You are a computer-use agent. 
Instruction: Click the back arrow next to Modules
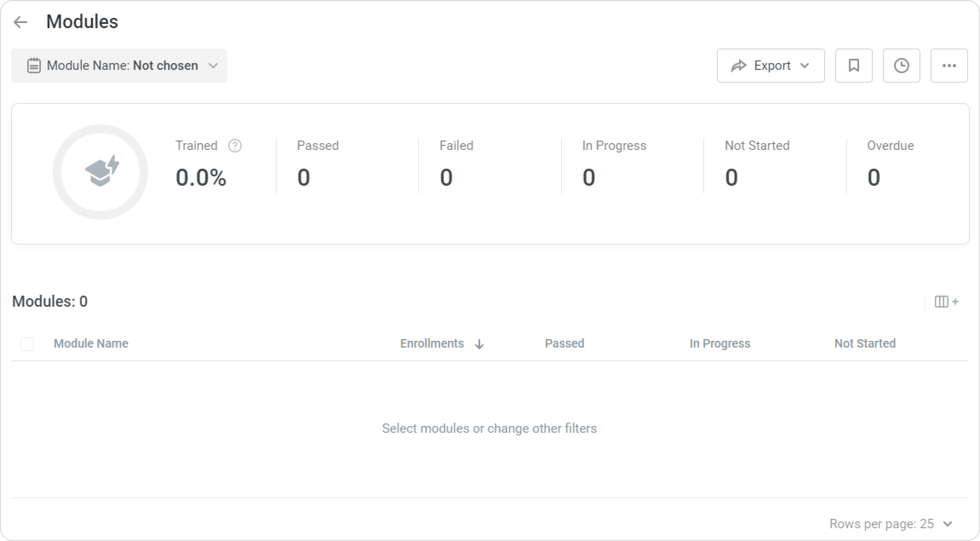20,22
